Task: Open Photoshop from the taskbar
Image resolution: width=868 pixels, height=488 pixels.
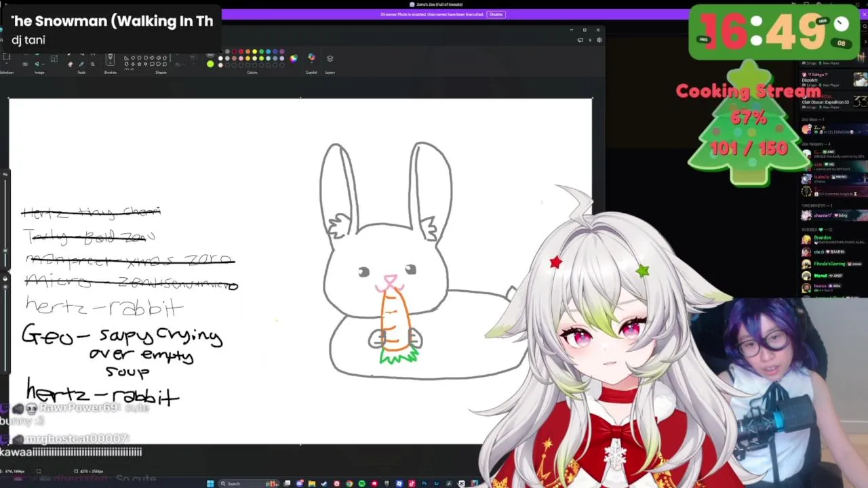Action: point(424,483)
